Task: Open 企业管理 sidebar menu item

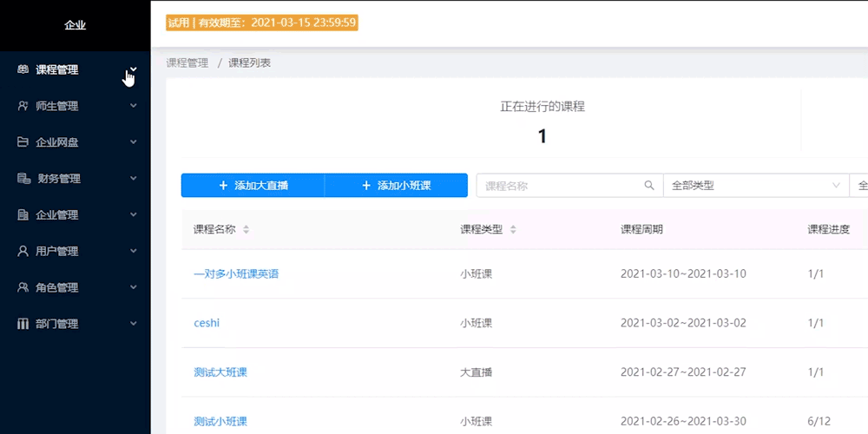Action: click(76, 214)
